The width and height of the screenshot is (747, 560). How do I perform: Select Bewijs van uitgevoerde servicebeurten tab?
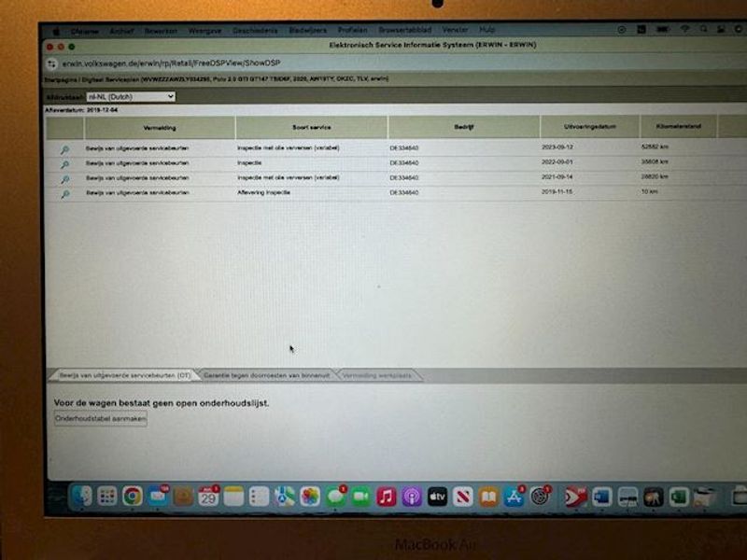pyautogui.click(x=124, y=375)
